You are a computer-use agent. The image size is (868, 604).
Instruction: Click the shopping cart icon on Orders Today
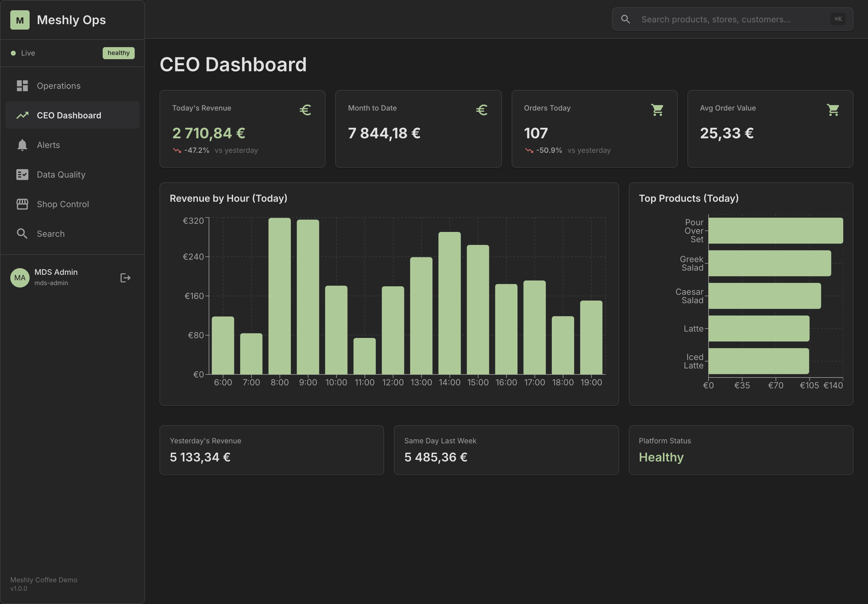(657, 110)
